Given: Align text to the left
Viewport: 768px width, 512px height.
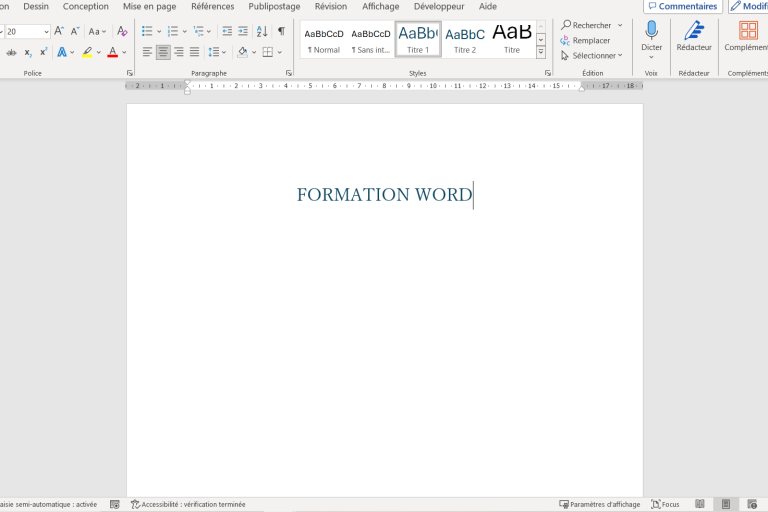Looking at the screenshot, I should point(147,52).
